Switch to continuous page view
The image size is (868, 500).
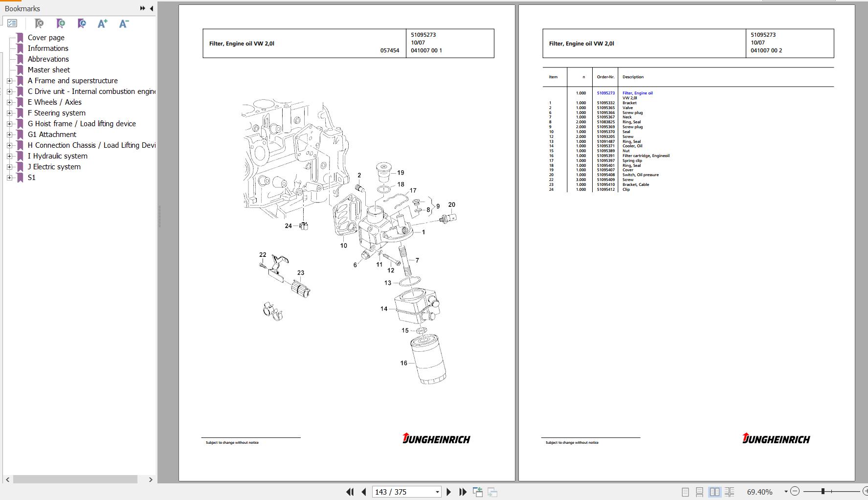(700, 492)
